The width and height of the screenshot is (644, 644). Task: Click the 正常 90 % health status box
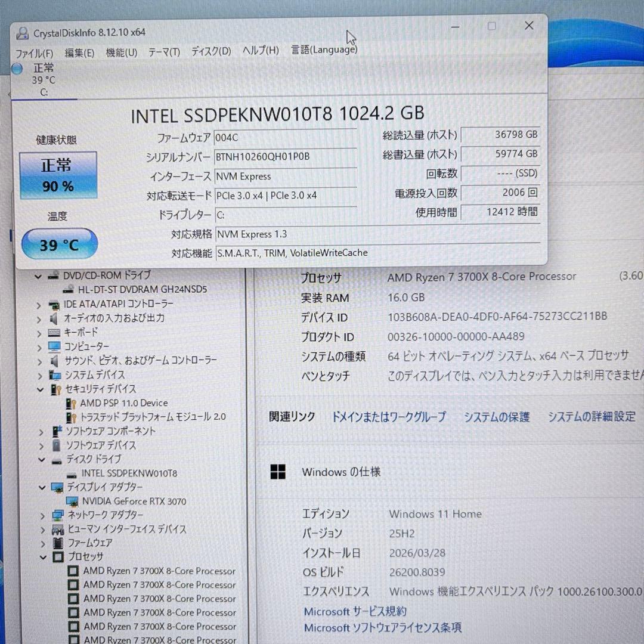coord(58,175)
